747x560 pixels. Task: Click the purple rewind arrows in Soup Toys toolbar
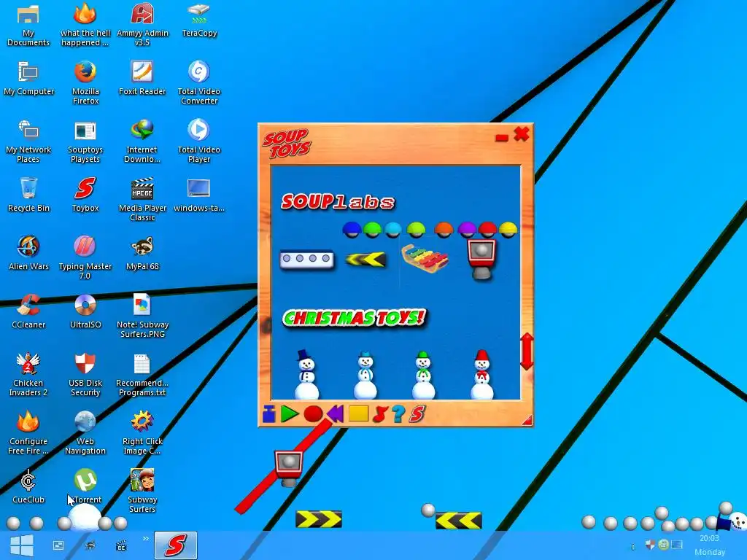click(336, 414)
